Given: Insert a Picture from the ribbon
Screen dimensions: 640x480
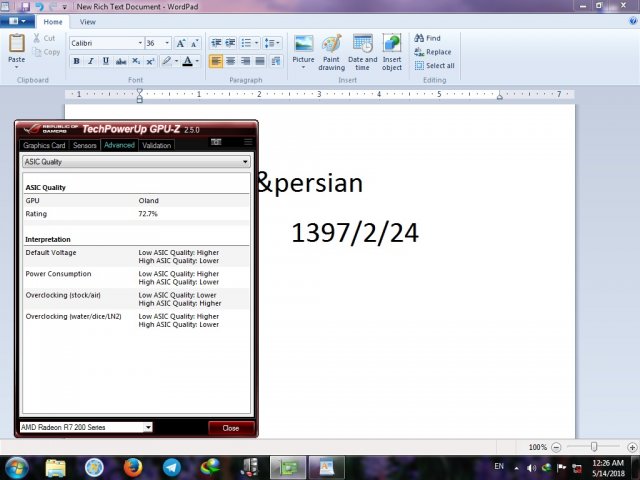Looking at the screenshot, I should (303, 44).
